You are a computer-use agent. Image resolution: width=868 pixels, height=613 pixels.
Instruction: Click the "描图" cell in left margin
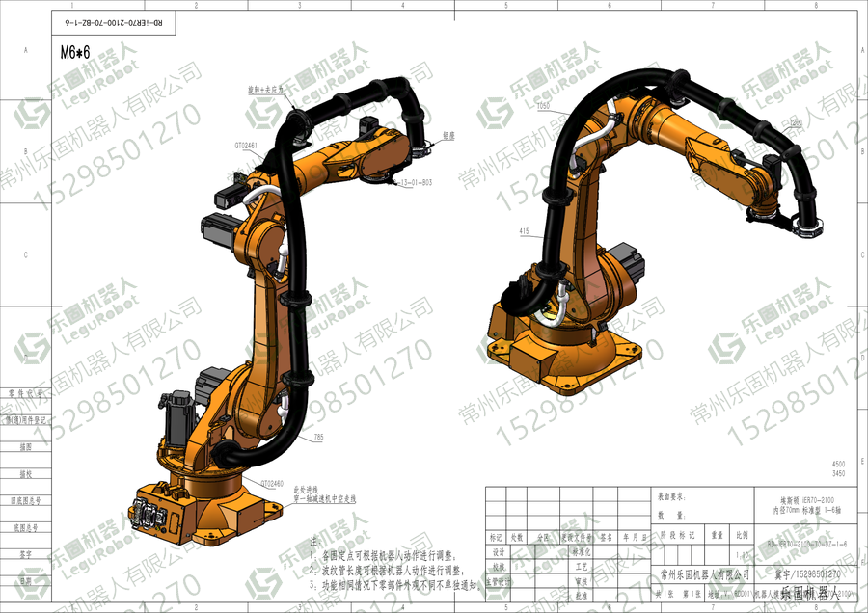pyautogui.click(x=26, y=447)
